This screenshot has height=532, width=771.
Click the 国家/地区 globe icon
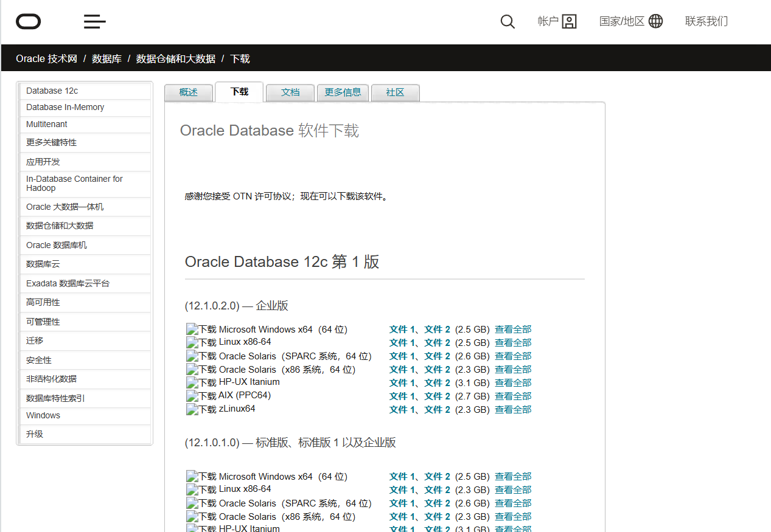point(655,21)
